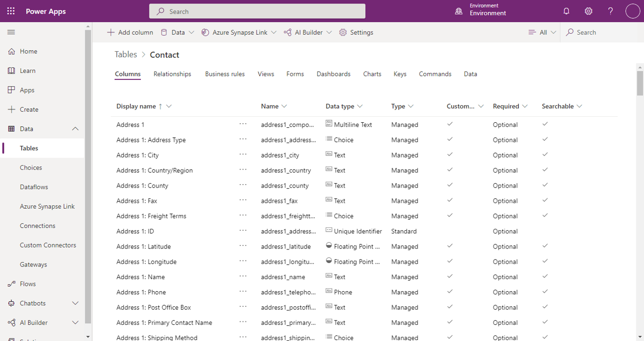Open the Address 1: Country/Region column
Viewport: 644px width, 341px height.
(154, 170)
